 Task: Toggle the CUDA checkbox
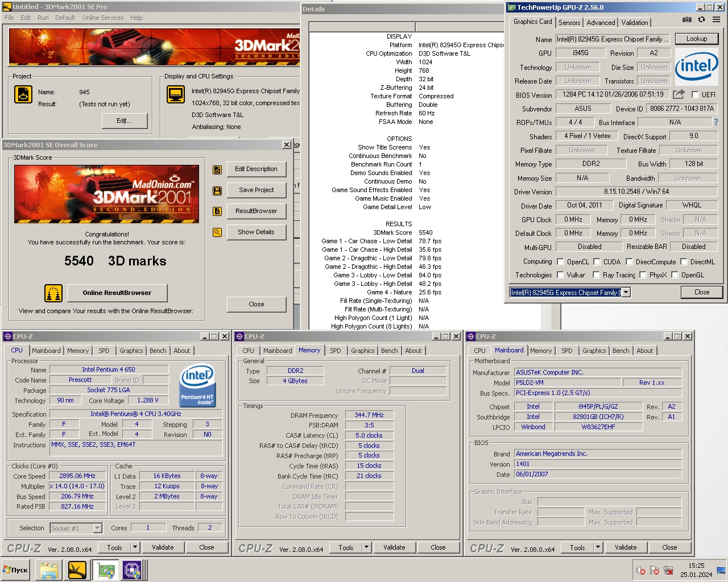(x=597, y=262)
